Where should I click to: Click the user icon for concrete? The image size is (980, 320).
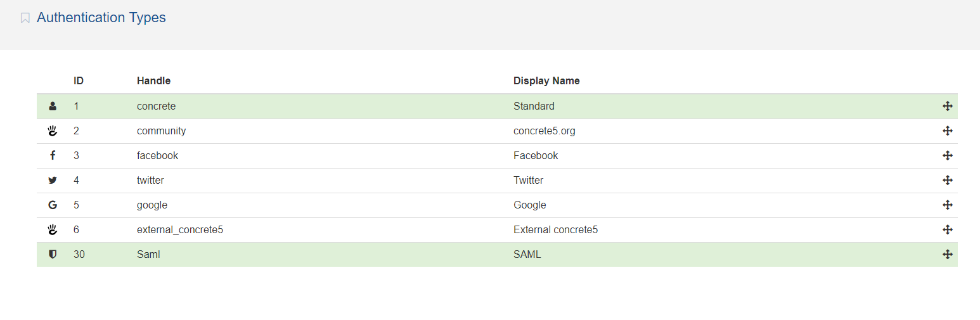[53, 106]
